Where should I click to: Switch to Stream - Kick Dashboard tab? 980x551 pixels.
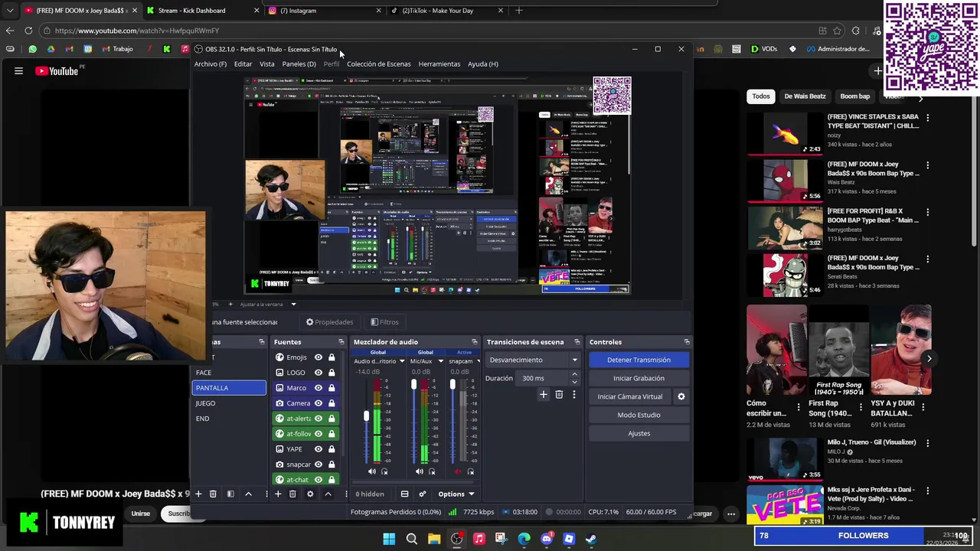click(203, 11)
